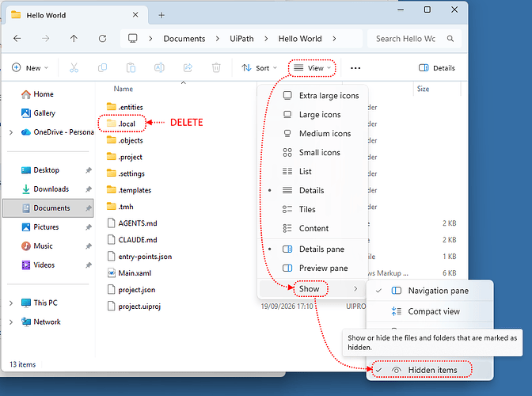532x396 pixels.
Task: Open the See more three-dots menu
Action: point(355,68)
